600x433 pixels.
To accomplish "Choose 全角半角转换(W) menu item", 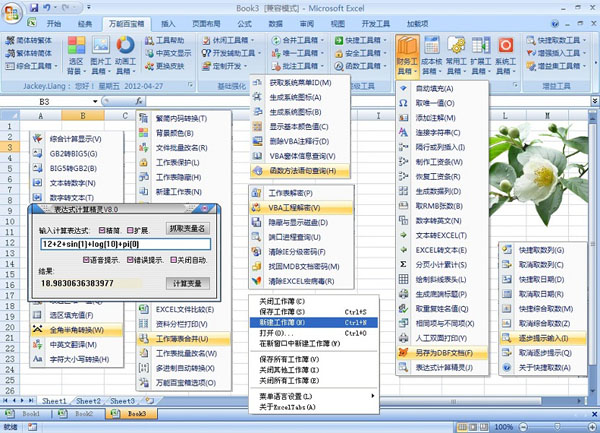I will [x=77, y=330].
